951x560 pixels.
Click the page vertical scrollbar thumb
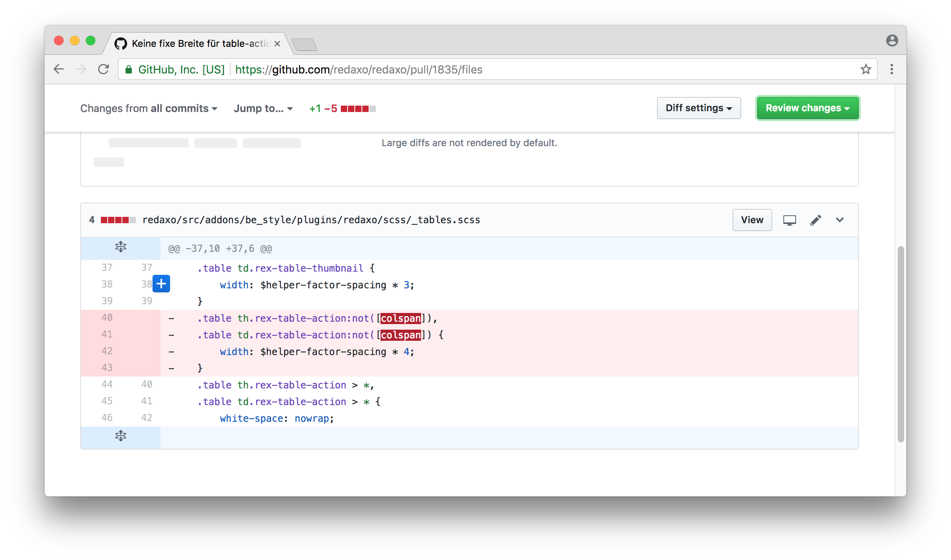pyautogui.click(x=901, y=344)
